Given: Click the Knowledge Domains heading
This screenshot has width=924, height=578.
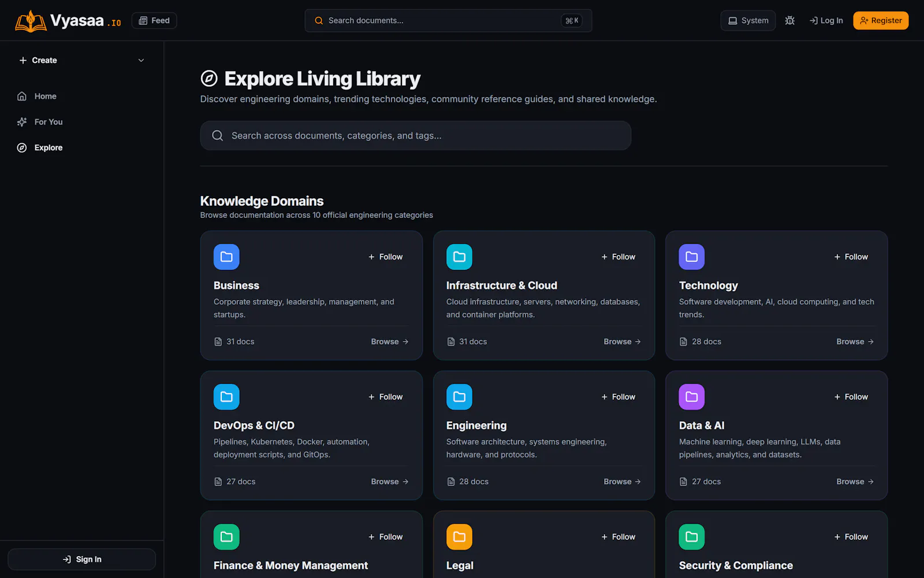Looking at the screenshot, I should point(262,201).
